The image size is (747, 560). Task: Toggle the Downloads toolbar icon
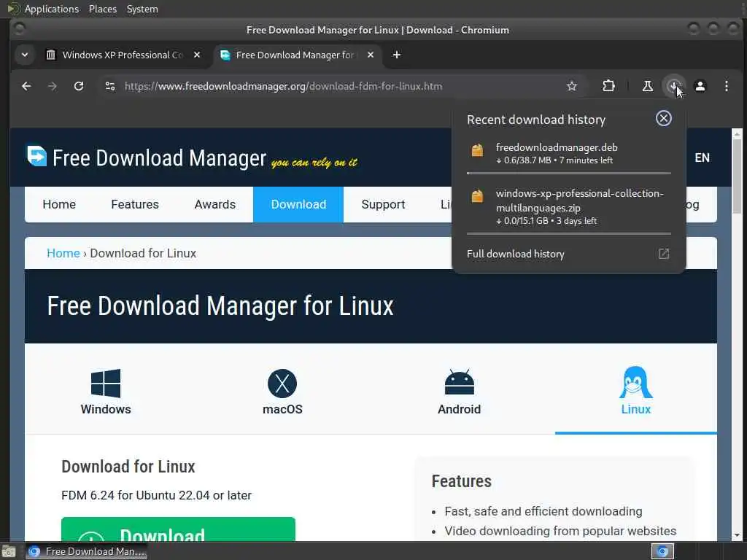673,86
